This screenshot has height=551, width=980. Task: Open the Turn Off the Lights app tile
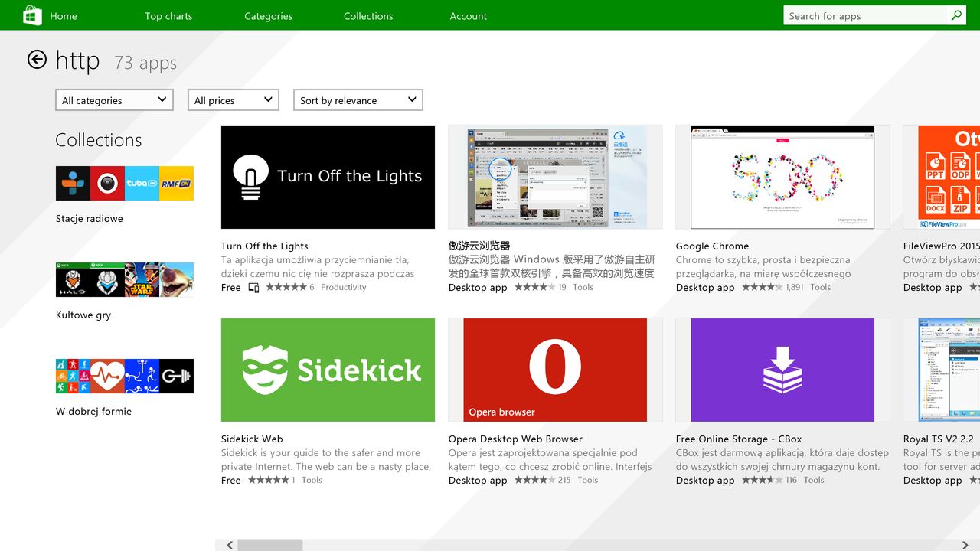328,177
